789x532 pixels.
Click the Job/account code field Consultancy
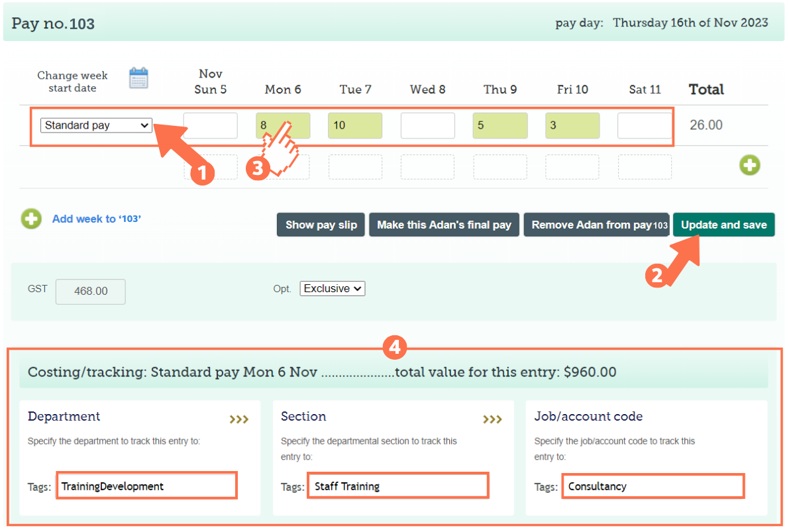(653, 486)
